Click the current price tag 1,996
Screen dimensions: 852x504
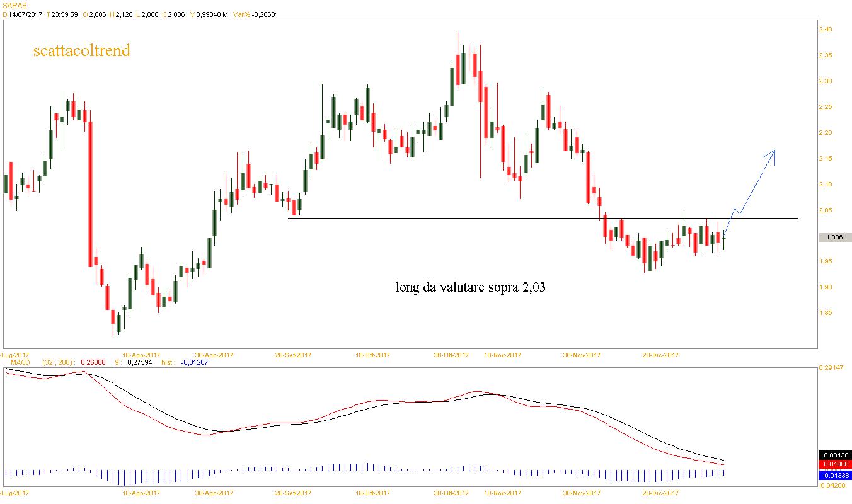pos(834,238)
